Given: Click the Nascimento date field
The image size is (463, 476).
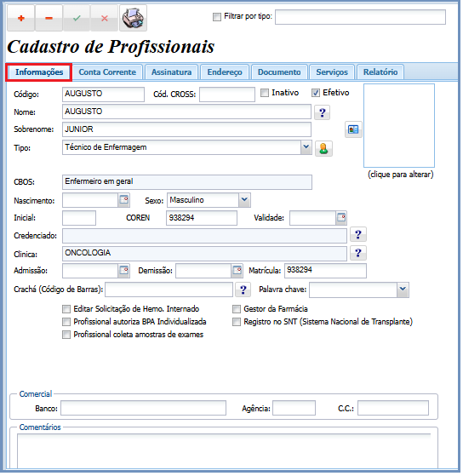Looking at the screenshot, I should (91, 201).
